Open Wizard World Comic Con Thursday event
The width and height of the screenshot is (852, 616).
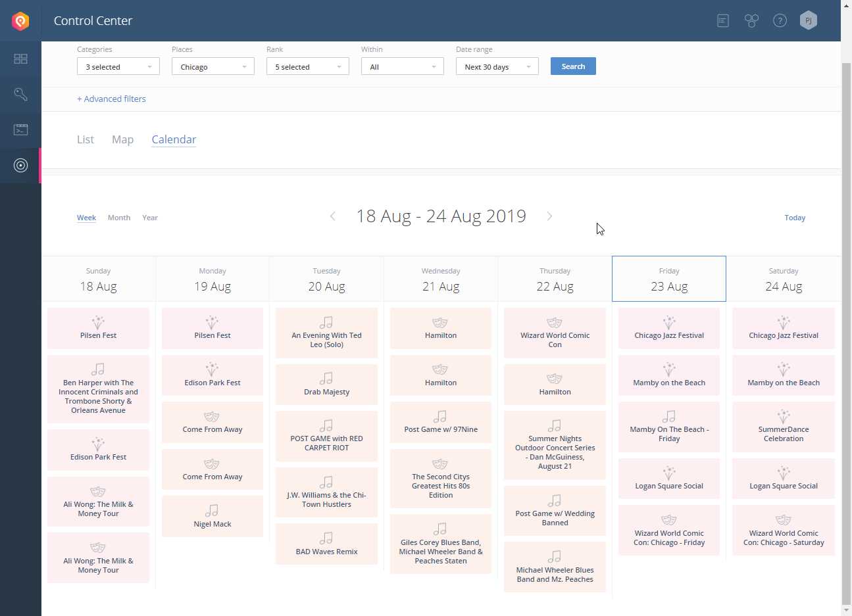(555, 333)
